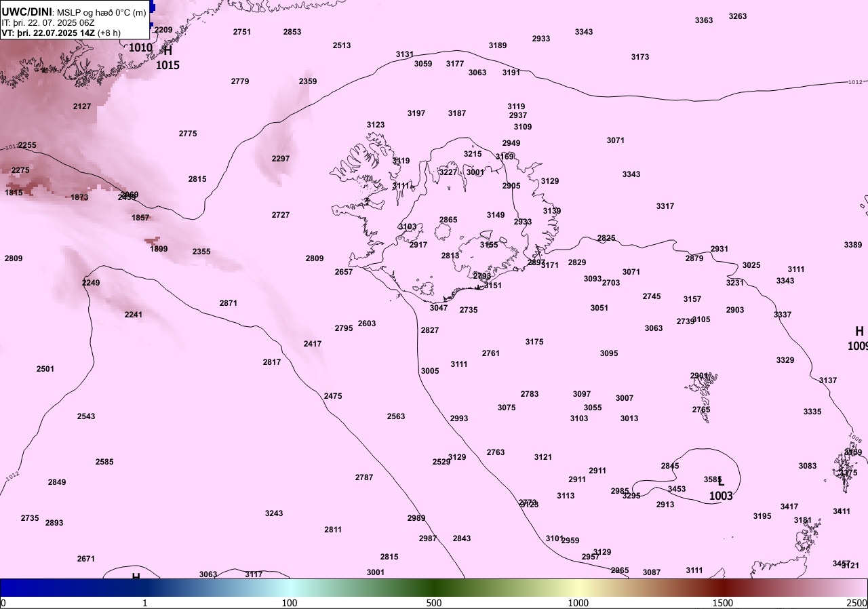Image resolution: width=868 pixels, height=609 pixels.
Task: Click the 2127 value over Greenland
Action: (x=82, y=106)
